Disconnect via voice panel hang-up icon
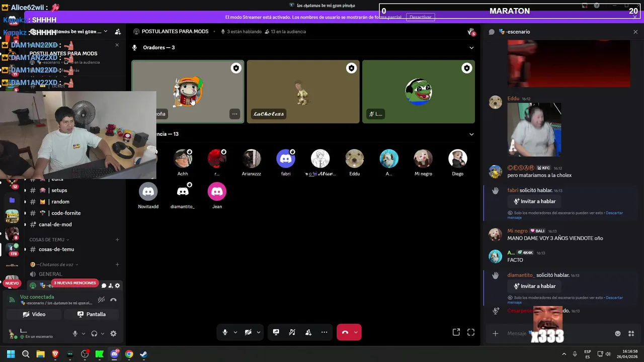The width and height of the screenshot is (644, 362). (113, 300)
